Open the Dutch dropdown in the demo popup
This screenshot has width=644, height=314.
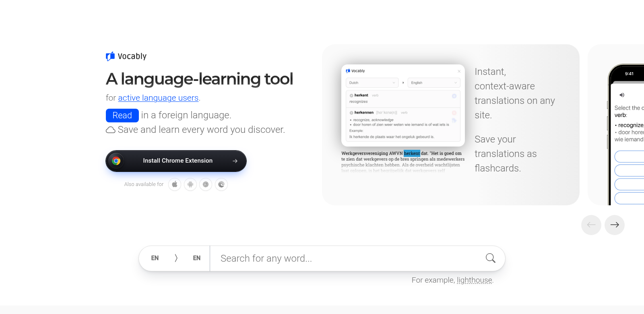372,83
